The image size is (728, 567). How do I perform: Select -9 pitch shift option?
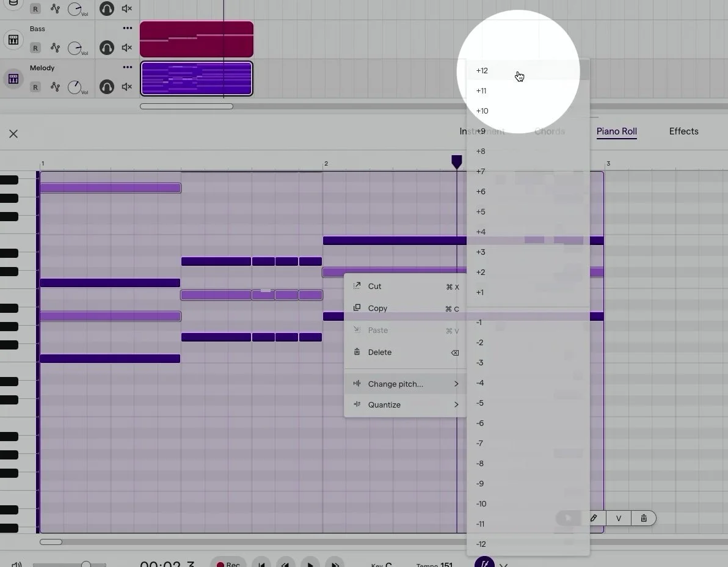tap(528, 484)
